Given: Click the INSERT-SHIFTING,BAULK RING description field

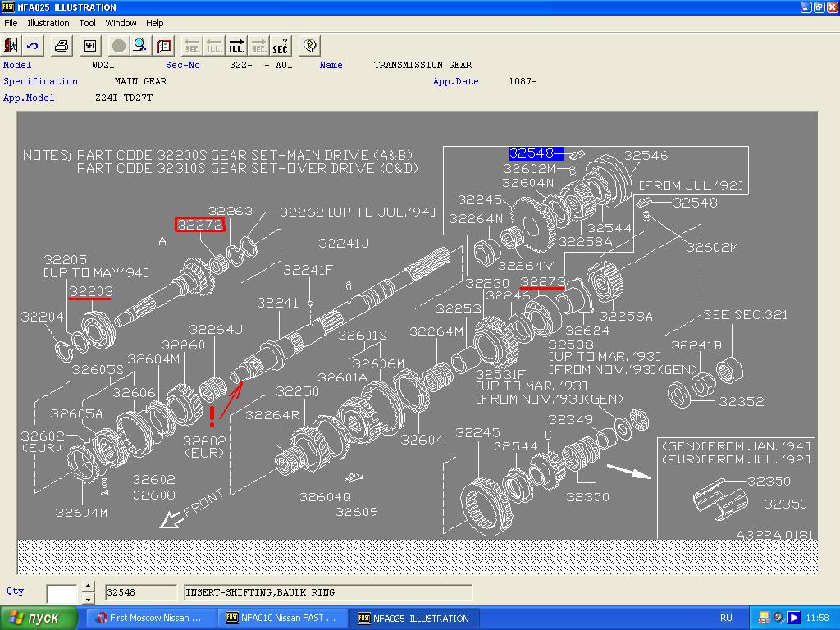Looking at the screenshot, I should pyautogui.click(x=328, y=592).
